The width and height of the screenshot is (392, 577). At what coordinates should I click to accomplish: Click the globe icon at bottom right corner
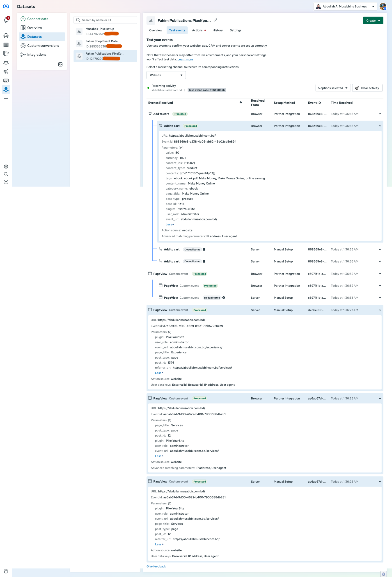[x=384, y=574]
